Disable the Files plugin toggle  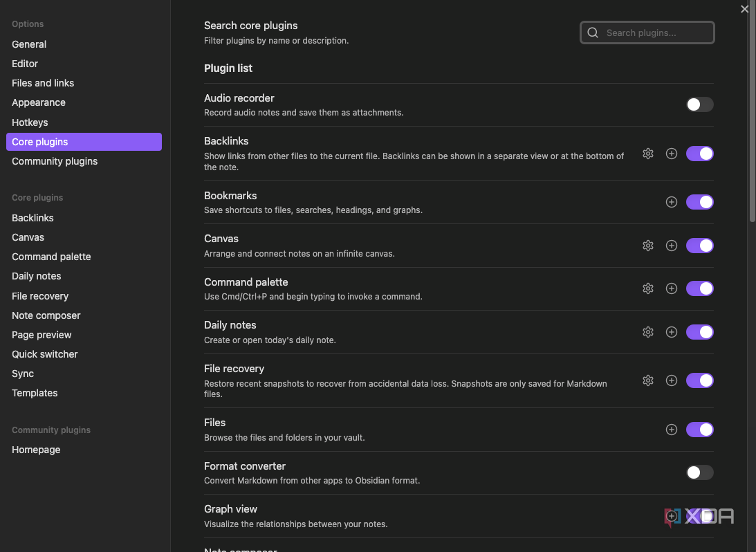click(x=699, y=430)
